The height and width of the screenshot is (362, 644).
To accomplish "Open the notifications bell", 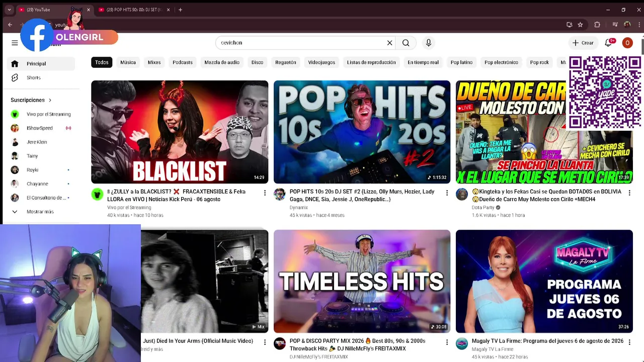I will [609, 43].
